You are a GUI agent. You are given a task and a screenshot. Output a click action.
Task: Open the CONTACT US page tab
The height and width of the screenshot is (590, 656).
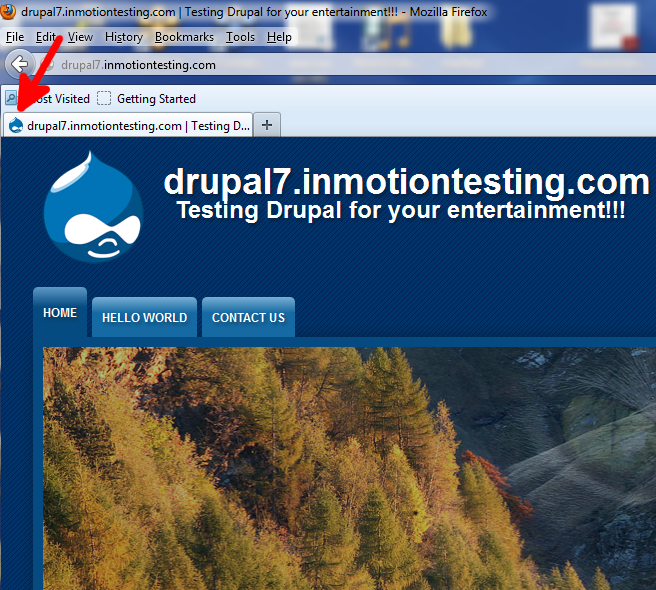click(248, 317)
